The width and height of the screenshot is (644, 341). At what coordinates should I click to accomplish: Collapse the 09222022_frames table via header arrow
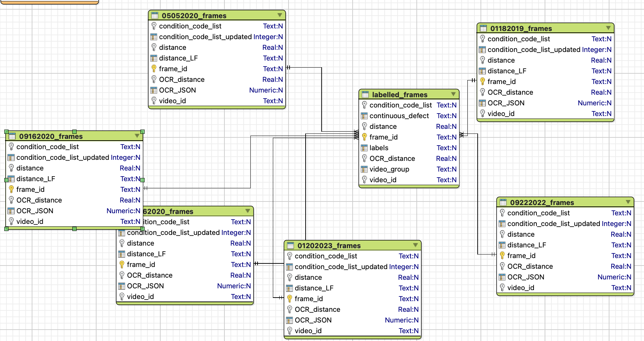628,202
